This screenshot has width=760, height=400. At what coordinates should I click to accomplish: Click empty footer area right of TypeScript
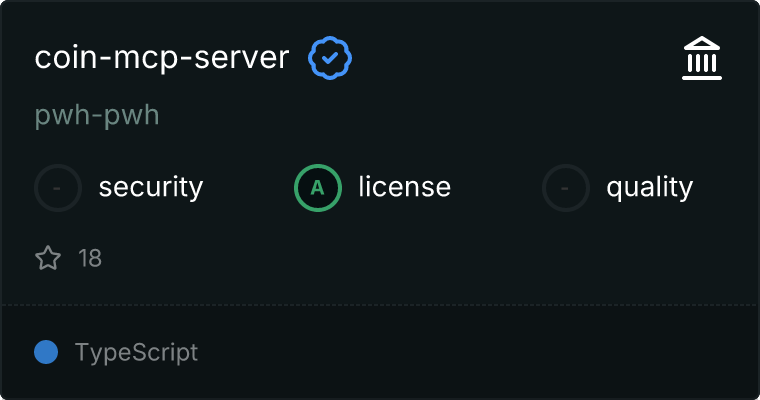coord(480,352)
